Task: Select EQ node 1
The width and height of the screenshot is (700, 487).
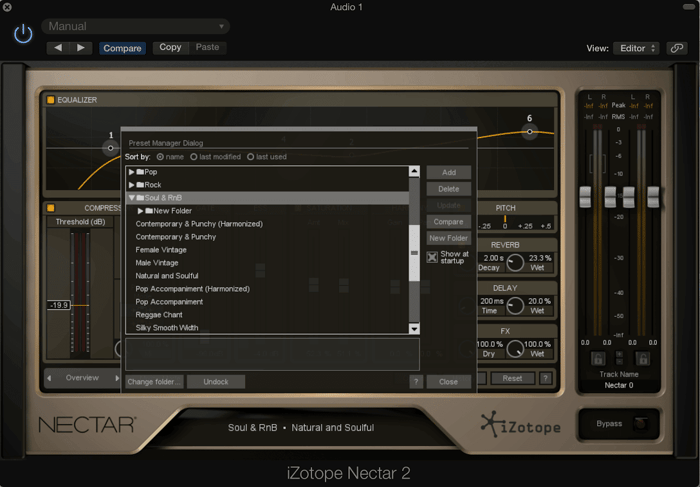Action: (x=110, y=148)
